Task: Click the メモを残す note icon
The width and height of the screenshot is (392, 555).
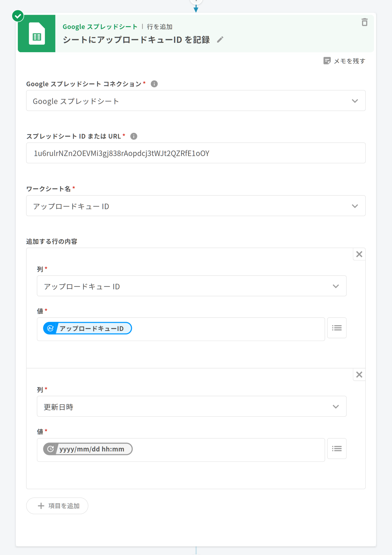Action: (x=327, y=61)
